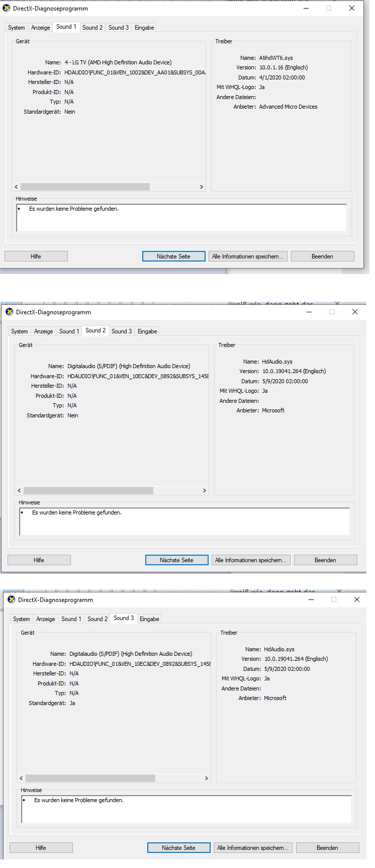Viewport: 375px width, 868px height.
Task: Click Alle Informationen speichern in the middle window
Action: pos(251,560)
